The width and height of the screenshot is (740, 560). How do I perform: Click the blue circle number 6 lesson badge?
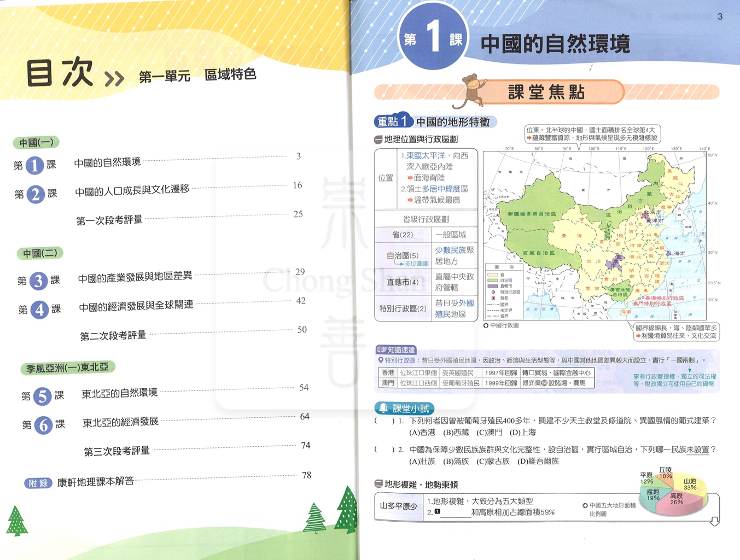click(43, 425)
